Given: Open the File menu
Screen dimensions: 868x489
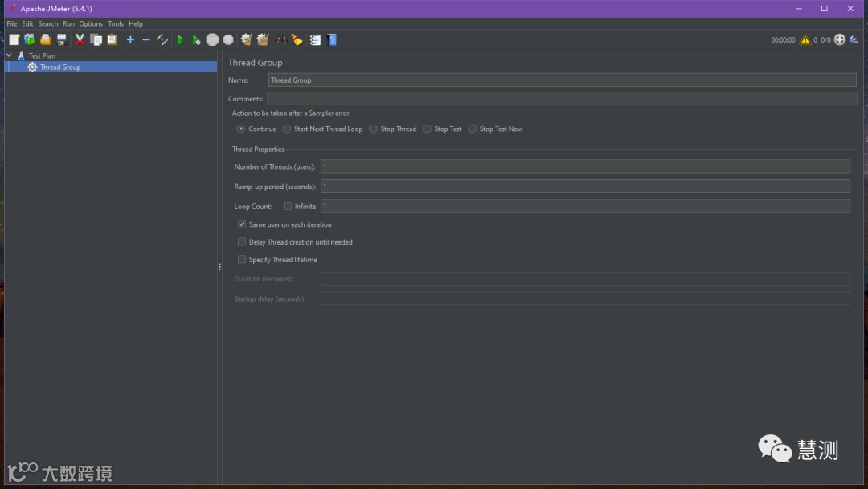Looking at the screenshot, I should click(11, 24).
